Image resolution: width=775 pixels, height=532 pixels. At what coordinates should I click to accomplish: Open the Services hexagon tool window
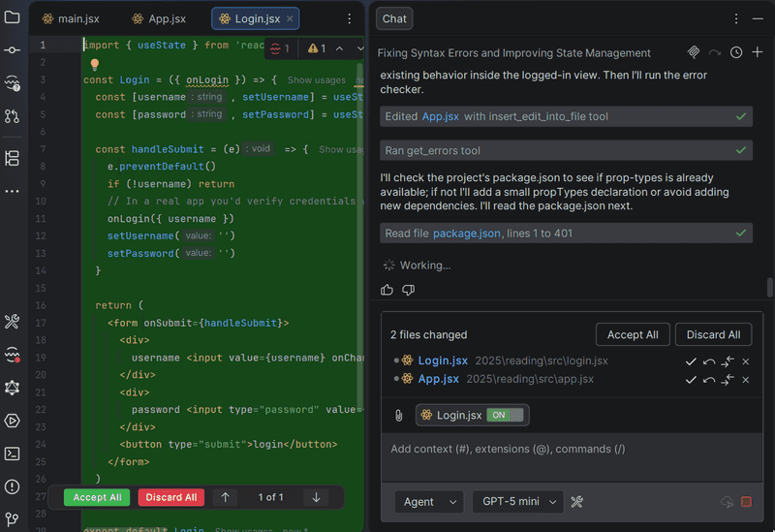12,388
